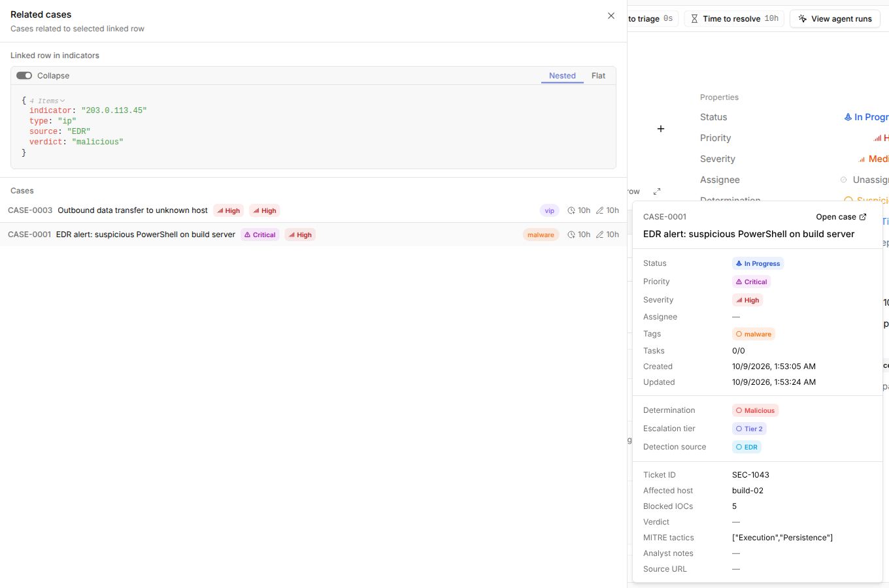Screen dimensions: 889x588
Task: Click the clock icon in CASE-0001 row
Action: click(571, 235)
